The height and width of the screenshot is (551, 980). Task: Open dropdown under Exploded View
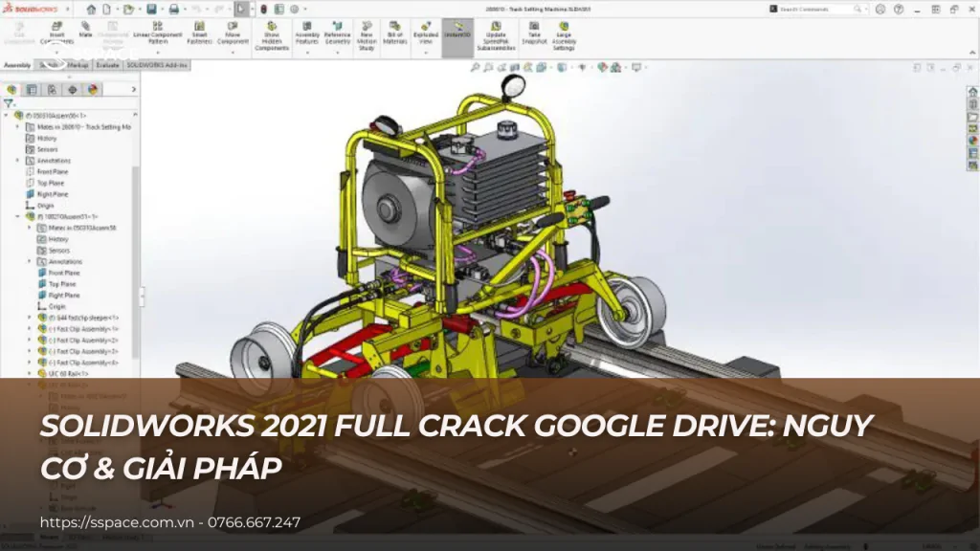tap(426, 52)
